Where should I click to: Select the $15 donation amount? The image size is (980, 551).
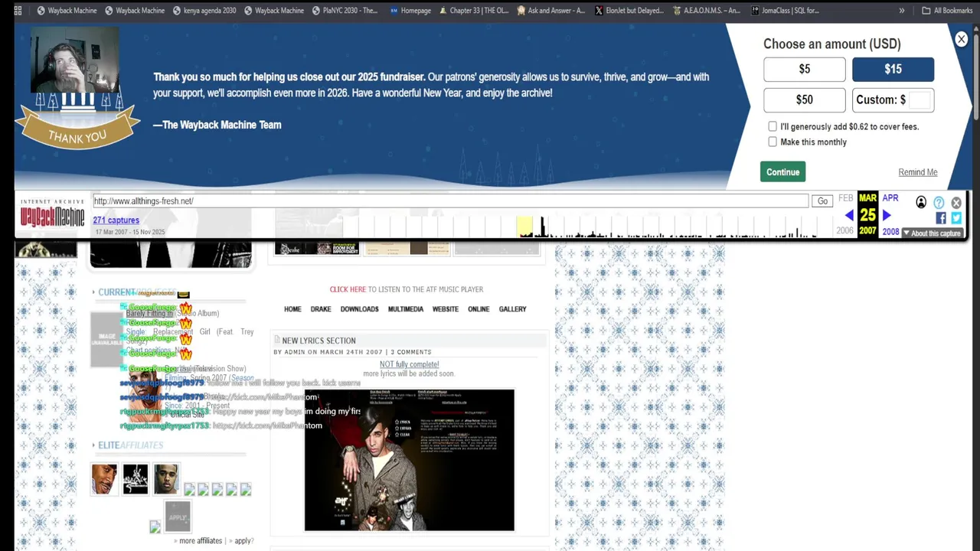pos(893,69)
